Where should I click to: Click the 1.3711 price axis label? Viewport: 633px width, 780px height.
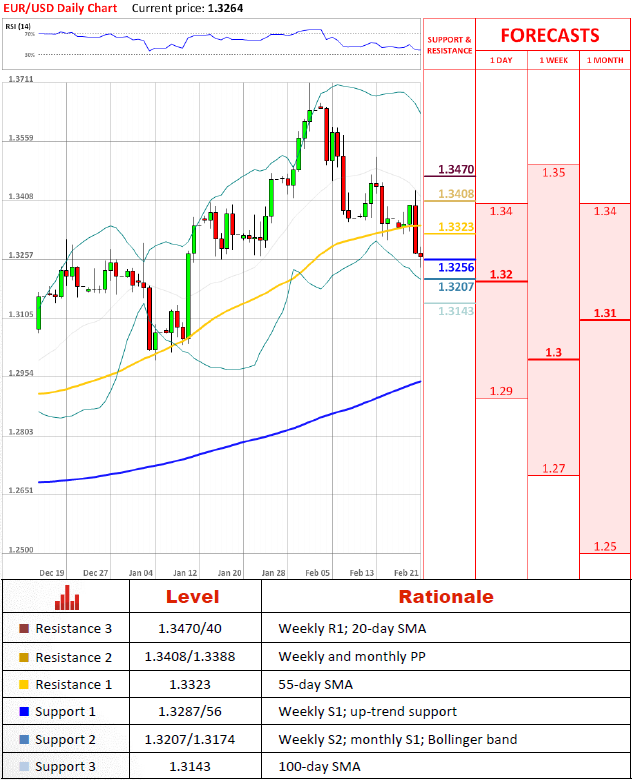[x=21, y=79]
